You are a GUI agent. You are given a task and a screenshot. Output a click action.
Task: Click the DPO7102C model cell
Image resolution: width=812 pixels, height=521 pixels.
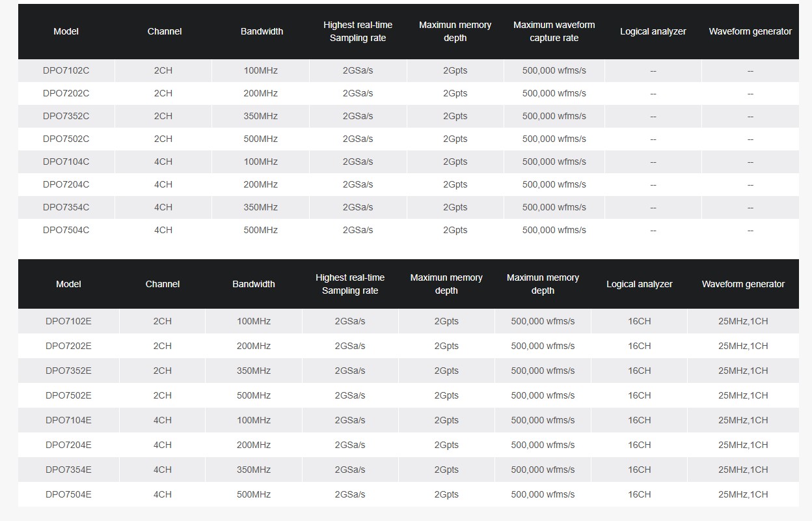point(66,70)
